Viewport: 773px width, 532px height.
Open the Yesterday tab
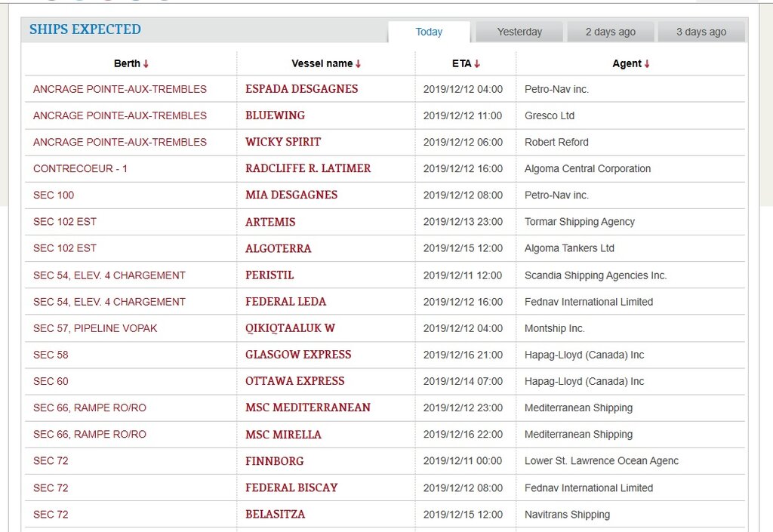click(519, 32)
